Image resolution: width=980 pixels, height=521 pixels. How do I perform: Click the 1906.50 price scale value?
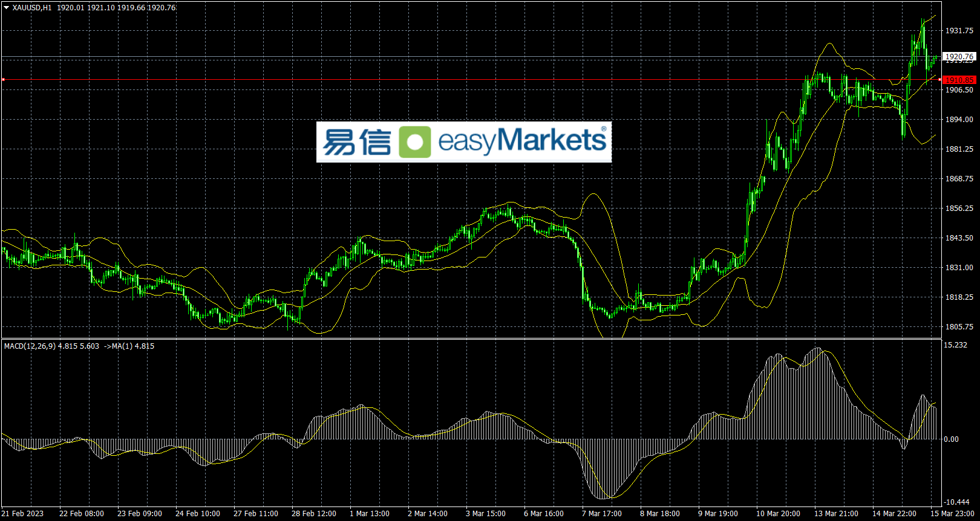(959, 90)
